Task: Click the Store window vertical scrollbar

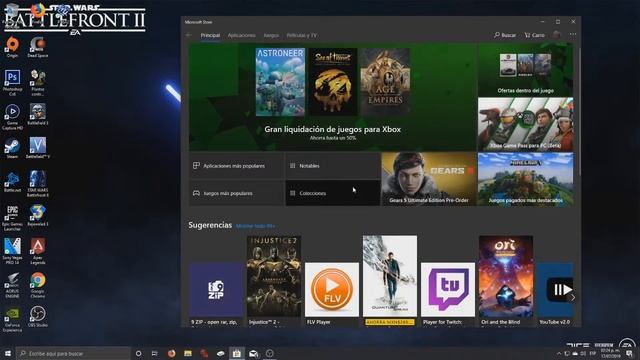Action: point(579,112)
